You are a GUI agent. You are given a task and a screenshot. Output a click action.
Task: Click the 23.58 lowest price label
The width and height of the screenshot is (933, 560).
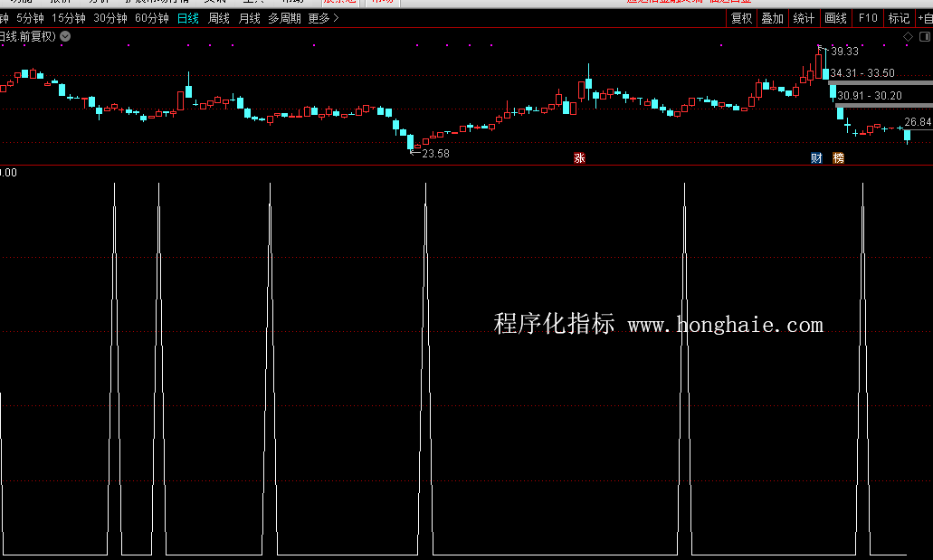(x=435, y=154)
